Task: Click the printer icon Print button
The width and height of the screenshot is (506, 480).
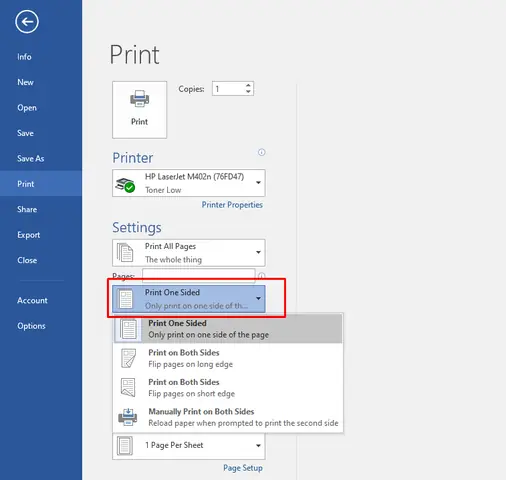Action: pos(139,110)
